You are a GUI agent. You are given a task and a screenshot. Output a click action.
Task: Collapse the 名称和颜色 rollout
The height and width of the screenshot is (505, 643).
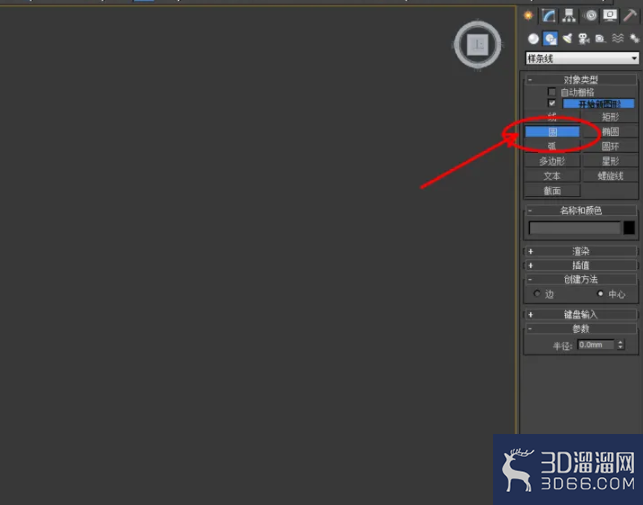point(581,210)
